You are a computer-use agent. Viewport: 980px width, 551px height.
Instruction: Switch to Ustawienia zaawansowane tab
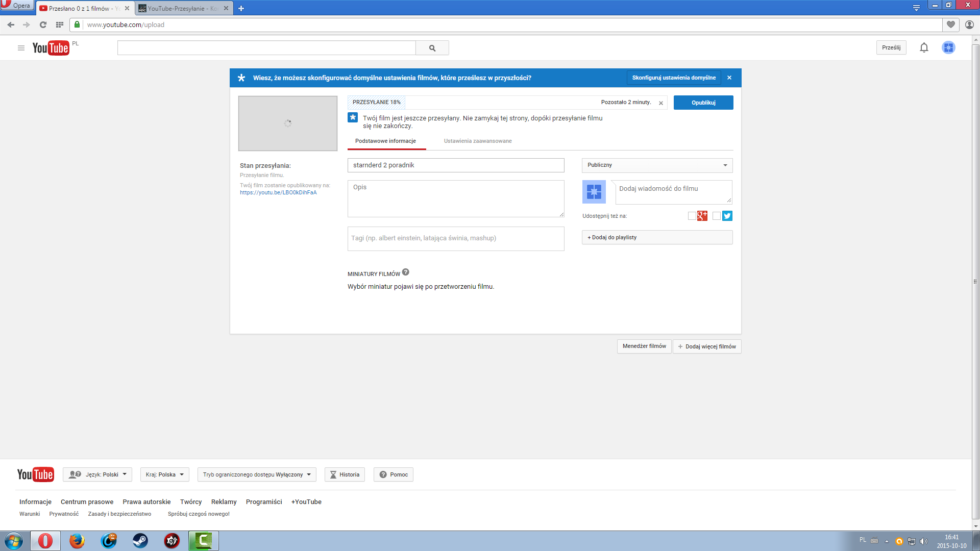click(478, 141)
